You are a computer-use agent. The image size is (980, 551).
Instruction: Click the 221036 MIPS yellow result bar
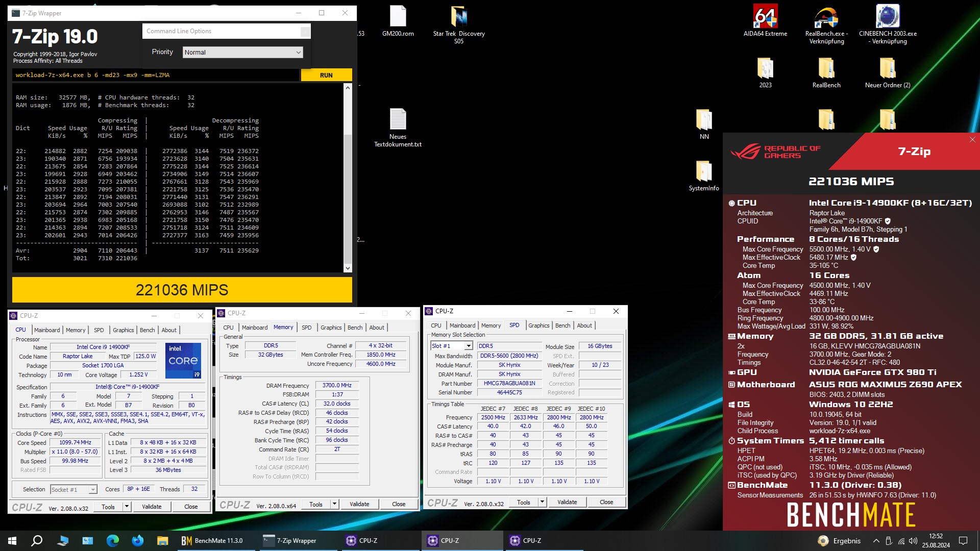click(x=182, y=290)
